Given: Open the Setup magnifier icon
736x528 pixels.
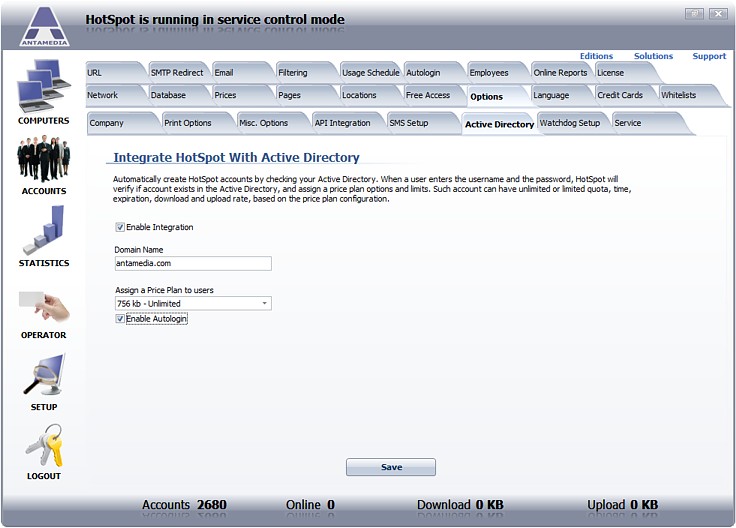Looking at the screenshot, I should pyautogui.click(x=44, y=375).
